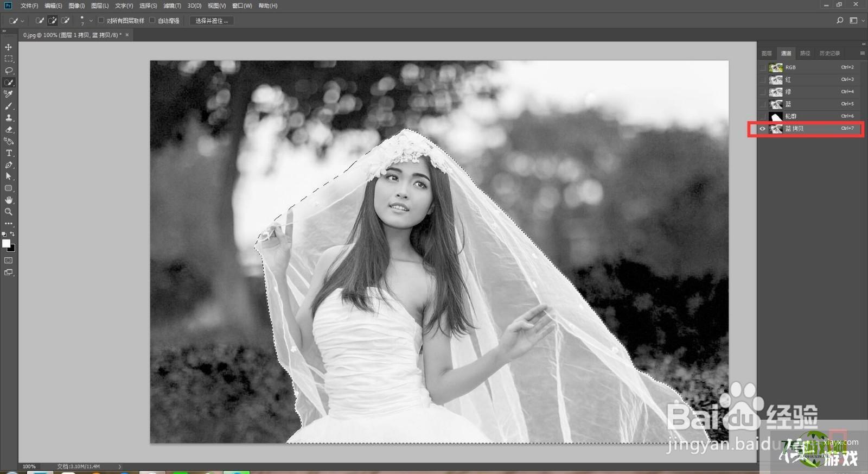Switch to the 历史记录 panel tab
The width and height of the screenshot is (868, 474).
829,53
